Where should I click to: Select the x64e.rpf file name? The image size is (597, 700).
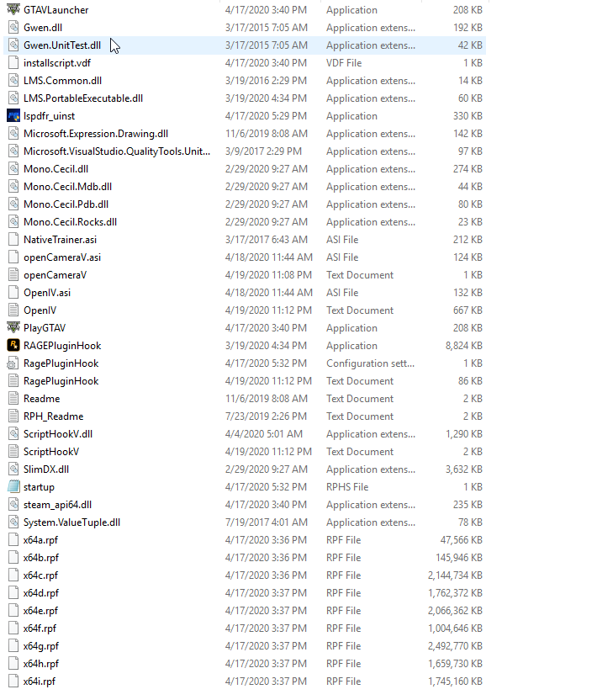coord(40,611)
